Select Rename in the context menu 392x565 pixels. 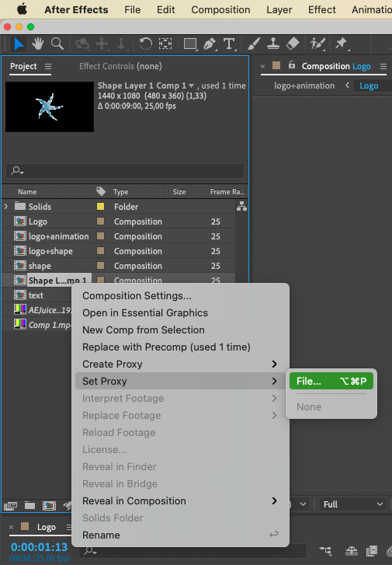coord(101,535)
